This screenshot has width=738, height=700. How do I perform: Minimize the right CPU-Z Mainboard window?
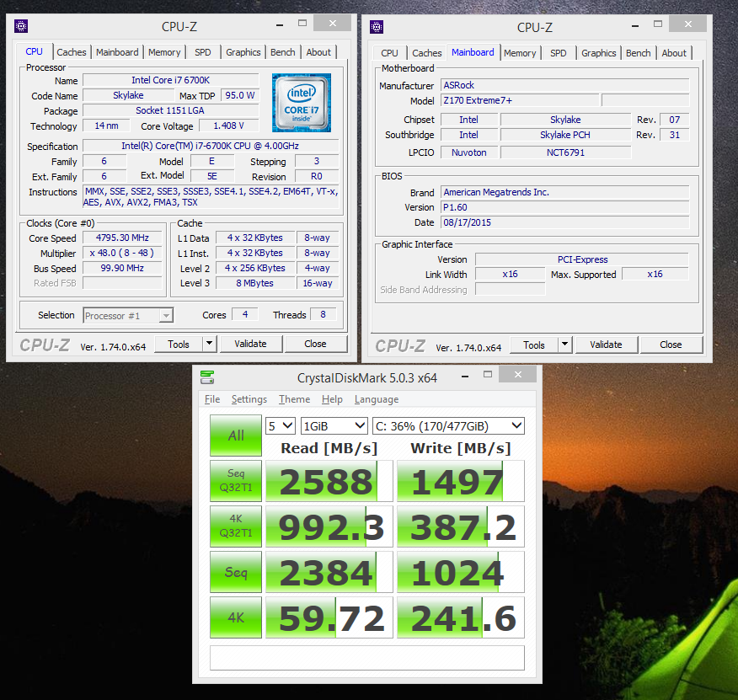[x=635, y=26]
